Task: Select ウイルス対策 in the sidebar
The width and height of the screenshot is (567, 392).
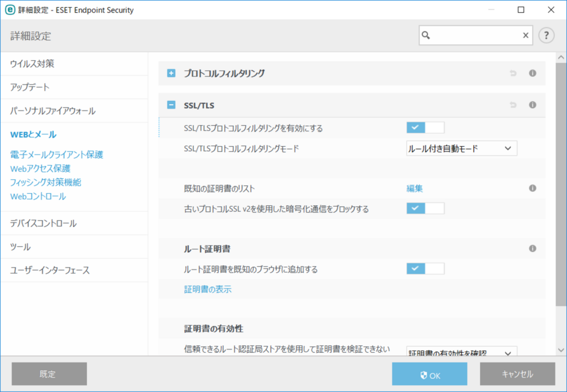Action: (x=74, y=64)
